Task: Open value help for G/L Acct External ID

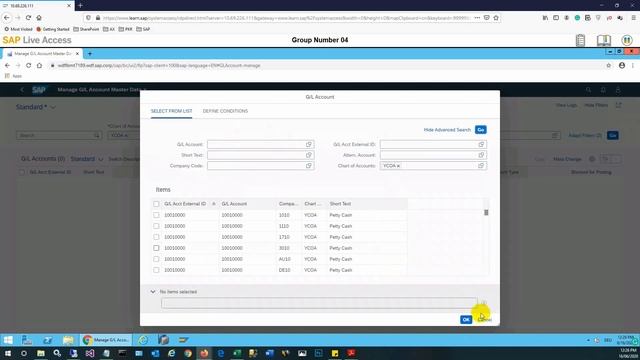Action: 481,144
